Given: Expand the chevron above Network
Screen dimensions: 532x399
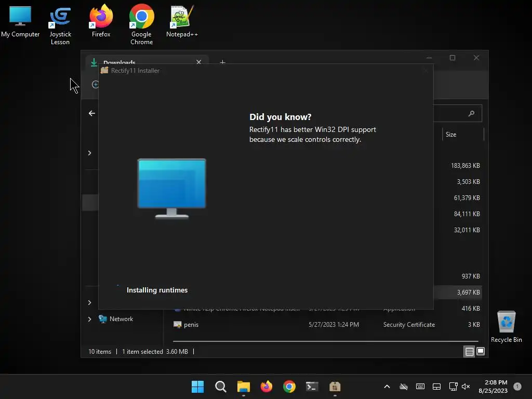Looking at the screenshot, I should click(89, 302).
